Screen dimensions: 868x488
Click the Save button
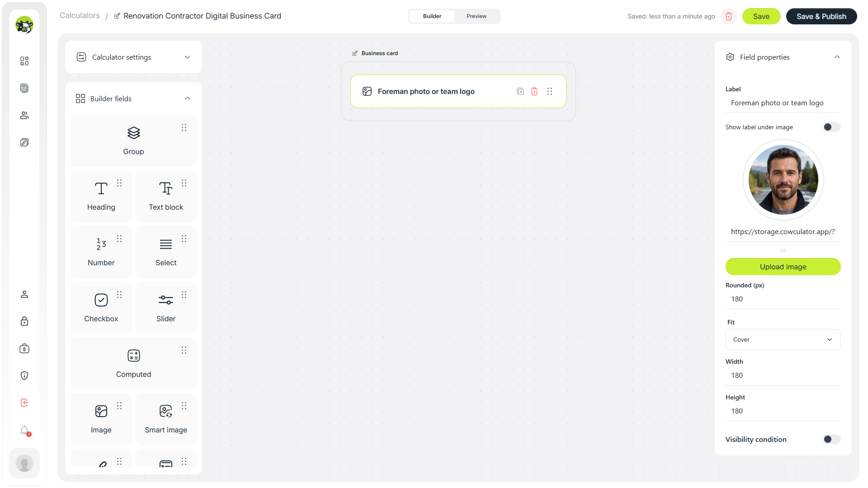pos(761,16)
